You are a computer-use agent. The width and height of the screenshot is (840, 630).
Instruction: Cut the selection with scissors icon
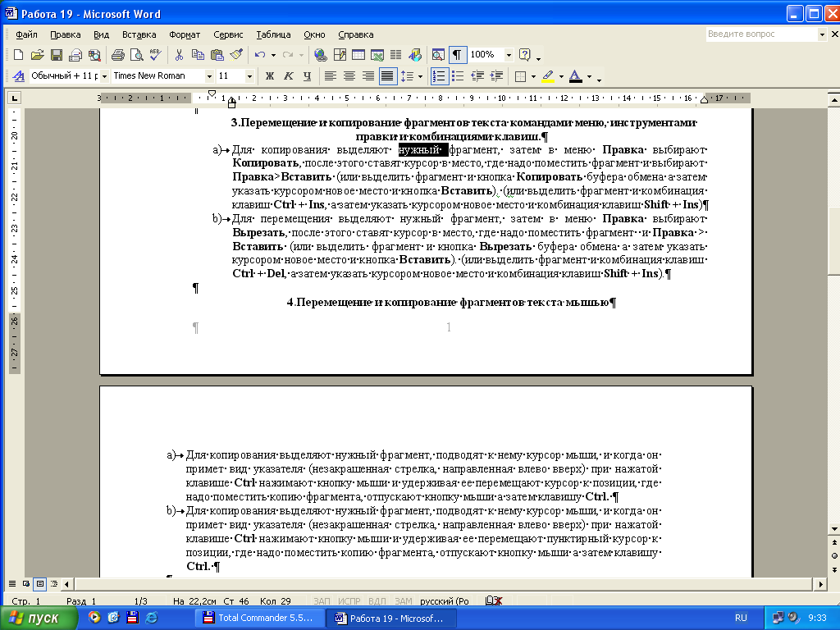pyautogui.click(x=179, y=55)
